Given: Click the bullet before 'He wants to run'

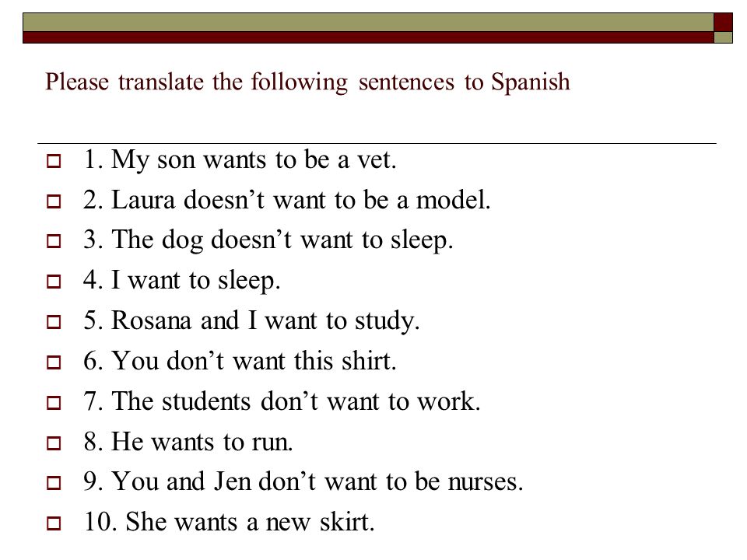Looking at the screenshot, I should (54, 443).
